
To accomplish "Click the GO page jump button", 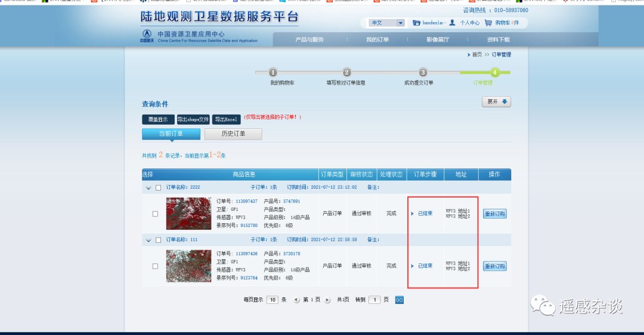I will click(x=399, y=300).
